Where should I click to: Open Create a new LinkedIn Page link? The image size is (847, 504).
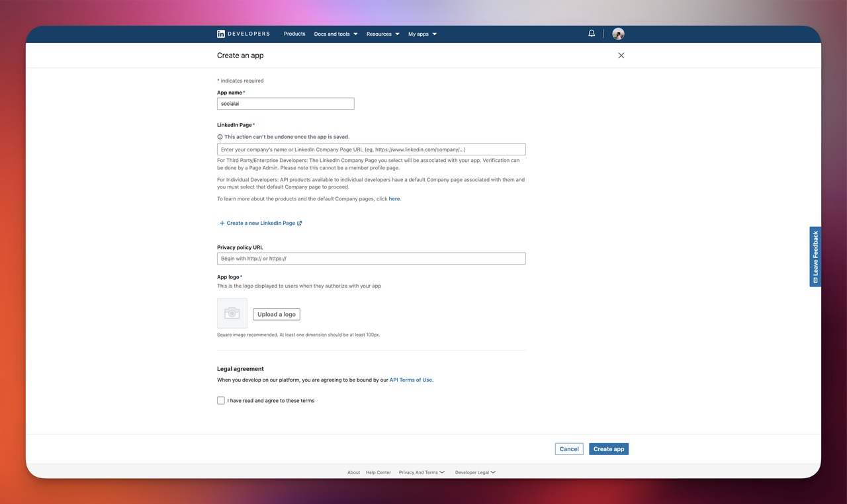pyautogui.click(x=261, y=223)
